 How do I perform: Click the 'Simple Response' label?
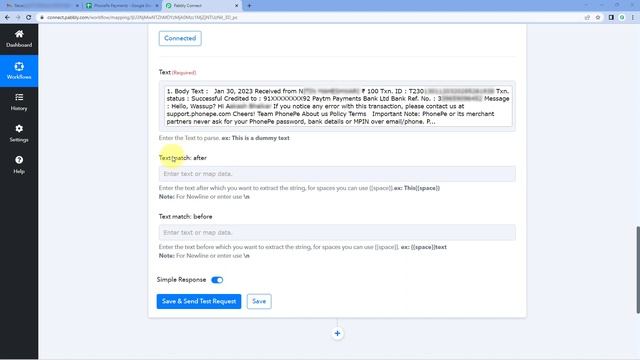click(181, 280)
